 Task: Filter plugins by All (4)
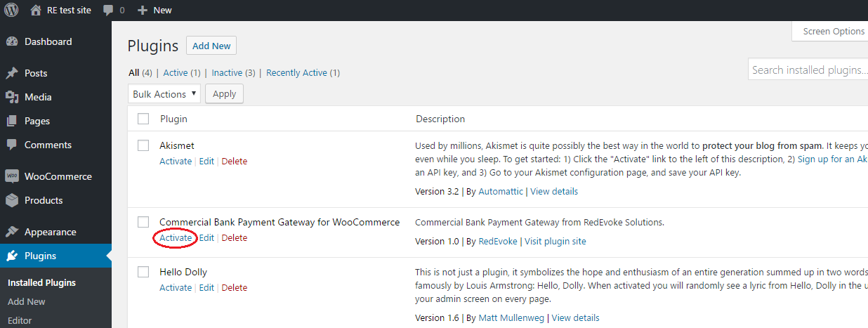pos(140,72)
